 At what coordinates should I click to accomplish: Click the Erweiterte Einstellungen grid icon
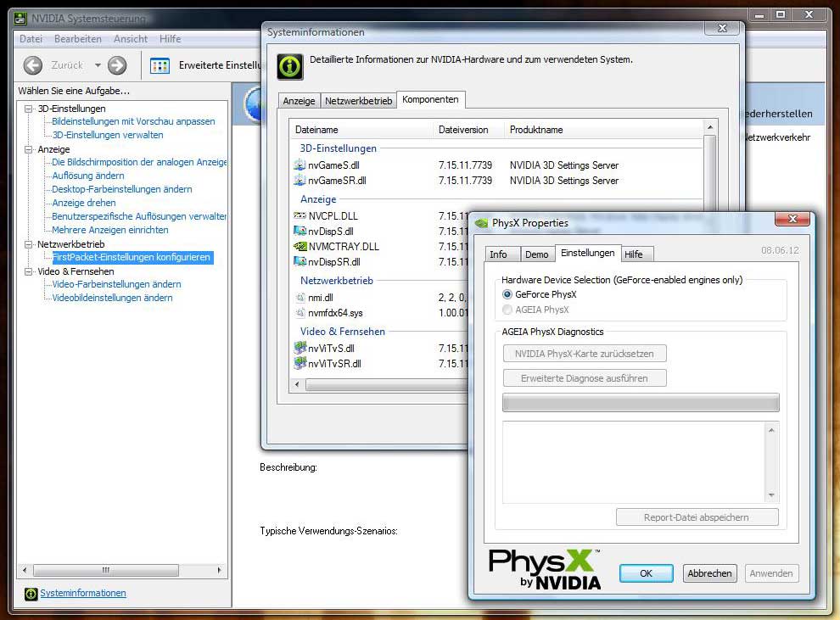click(x=160, y=66)
